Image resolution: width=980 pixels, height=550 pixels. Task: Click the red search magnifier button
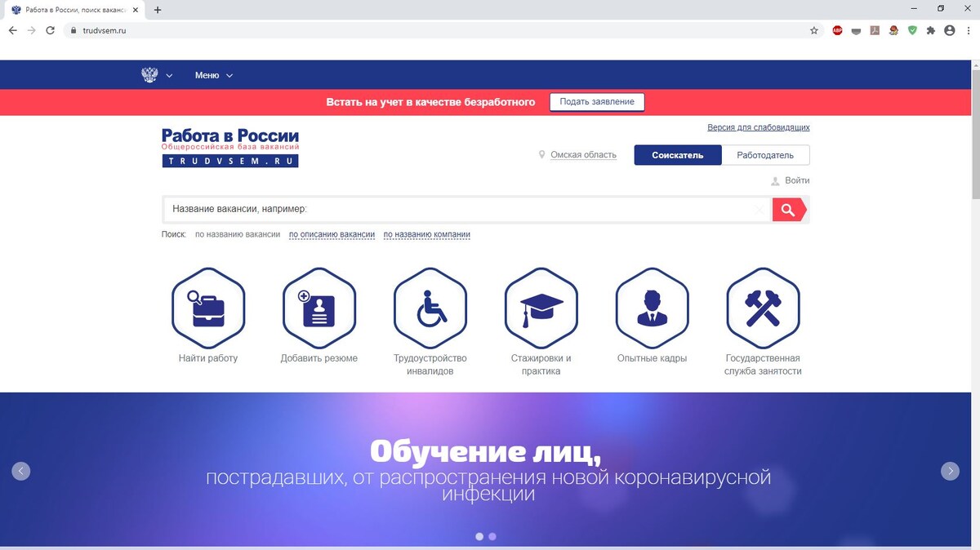(789, 210)
